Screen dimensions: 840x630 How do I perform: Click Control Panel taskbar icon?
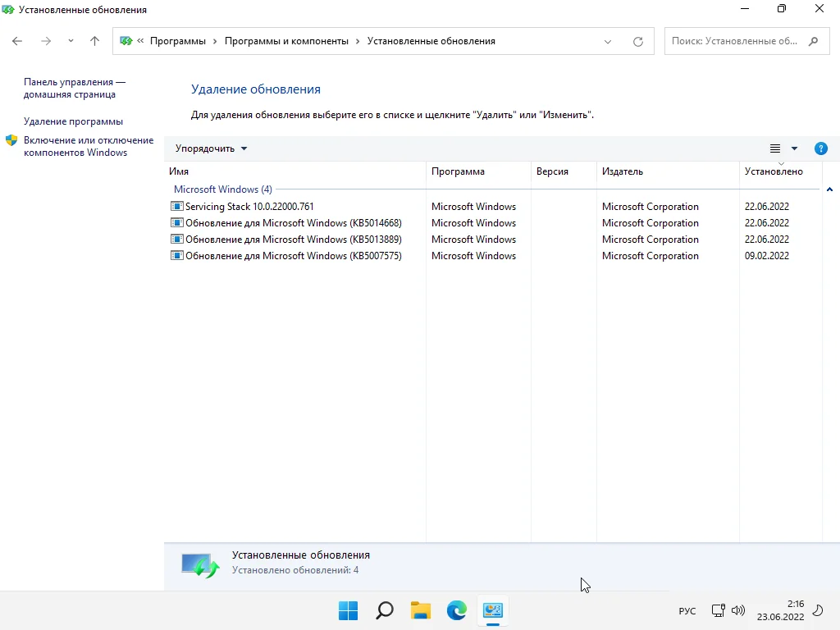[x=493, y=610]
